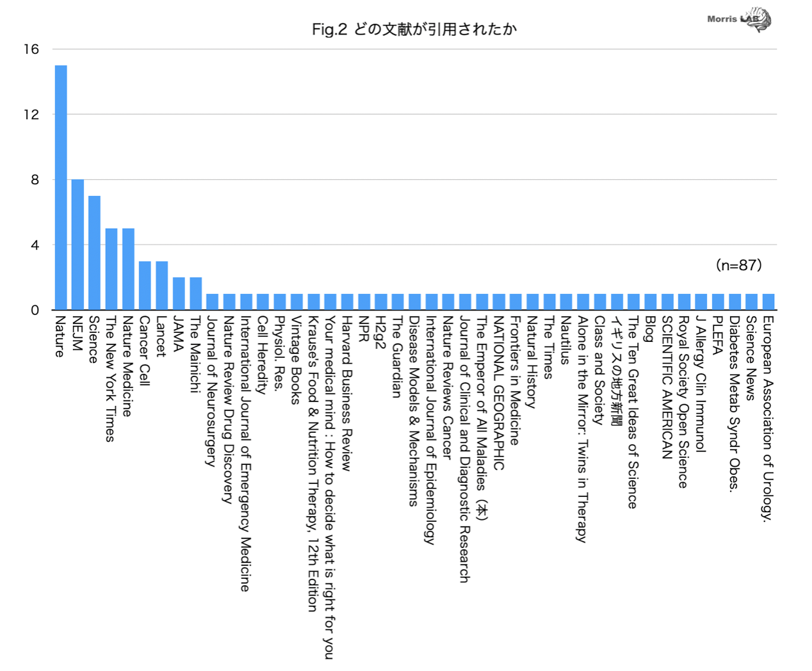Click the 'Your medical mind' label
Viewport: 812px width, 671px height.
(329, 487)
